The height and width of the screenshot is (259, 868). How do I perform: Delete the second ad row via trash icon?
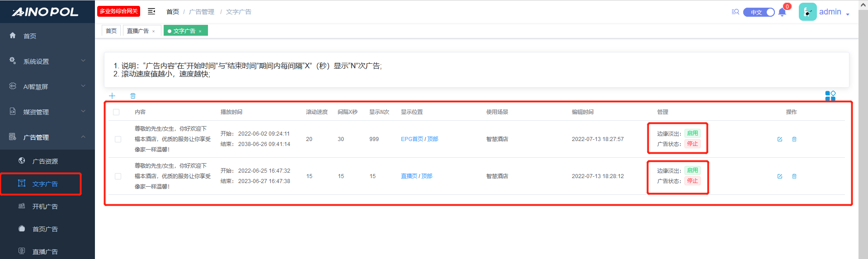794,176
